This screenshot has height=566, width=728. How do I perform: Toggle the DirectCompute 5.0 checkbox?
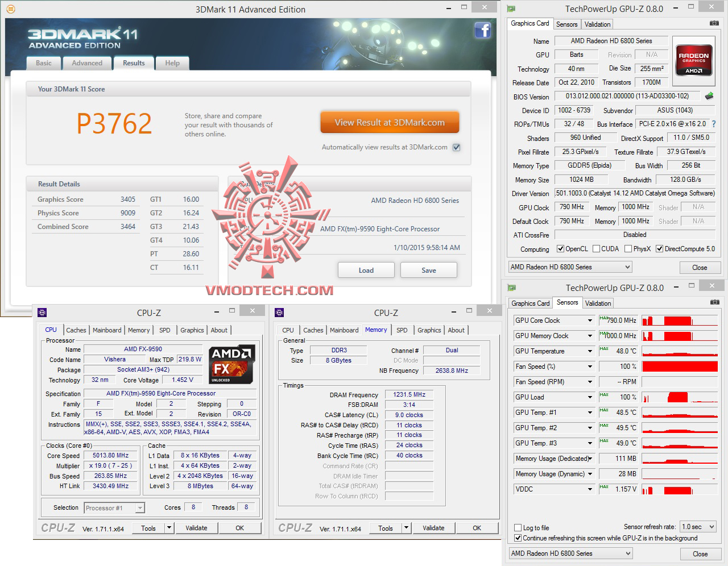pos(660,249)
